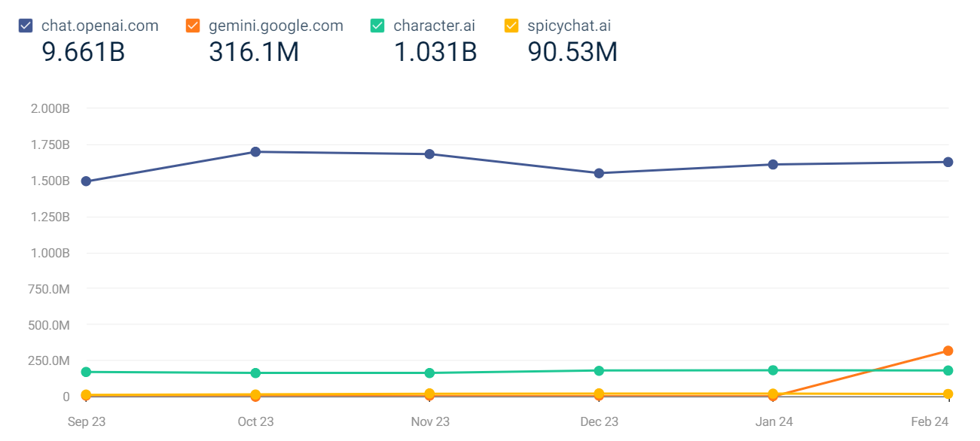Select character.ai green point for Oct 23

pos(255,373)
